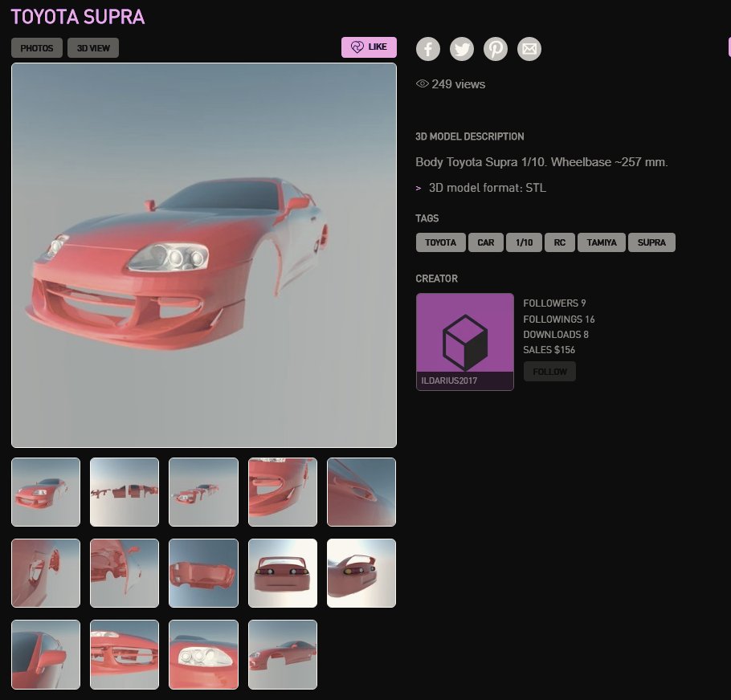Select thumbnail of headlight close-up
Screen dimensions: 731x700
coord(204,654)
